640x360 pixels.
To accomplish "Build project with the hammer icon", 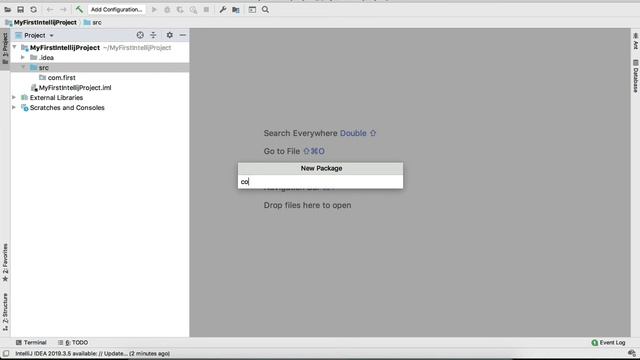I will click(79, 9).
